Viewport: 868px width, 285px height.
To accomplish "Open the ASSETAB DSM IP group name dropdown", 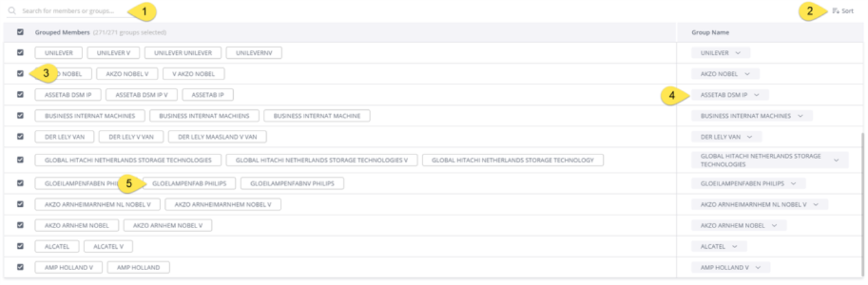I will [x=730, y=95].
